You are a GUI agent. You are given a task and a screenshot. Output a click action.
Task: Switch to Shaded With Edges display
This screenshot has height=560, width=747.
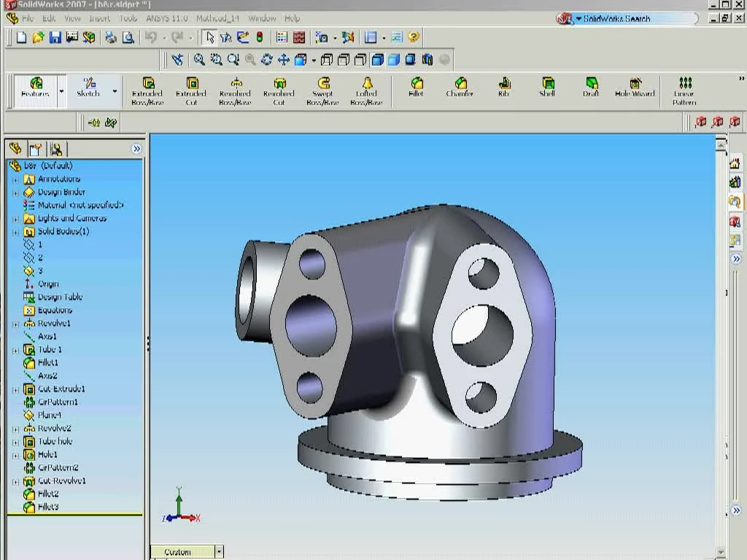pos(377,60)
